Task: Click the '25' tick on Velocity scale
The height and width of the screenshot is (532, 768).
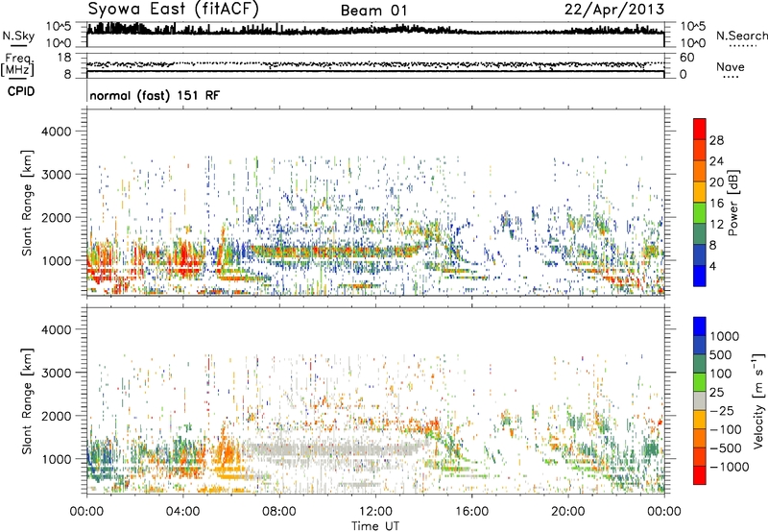Action: coord(717,393)
